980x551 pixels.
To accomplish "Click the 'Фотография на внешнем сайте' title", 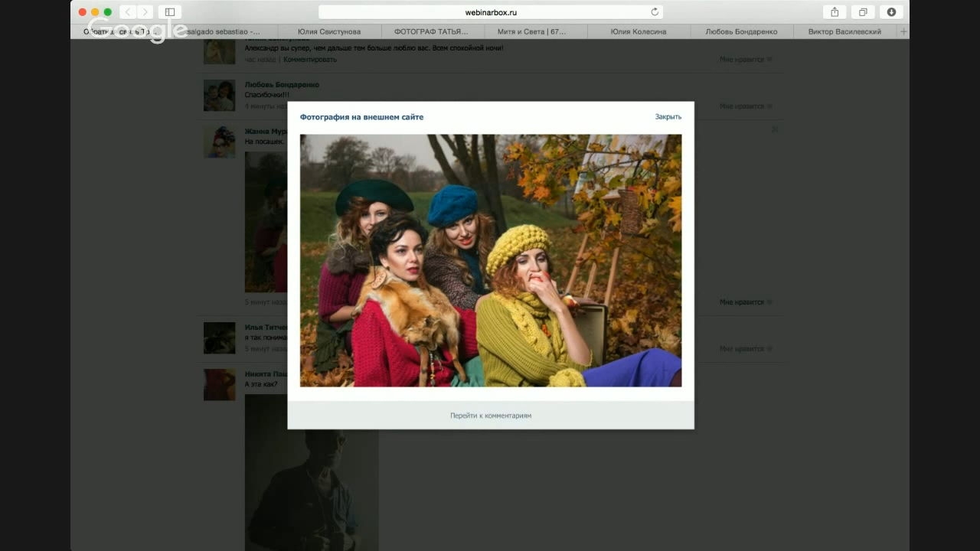I will click(x=361, y=117).
